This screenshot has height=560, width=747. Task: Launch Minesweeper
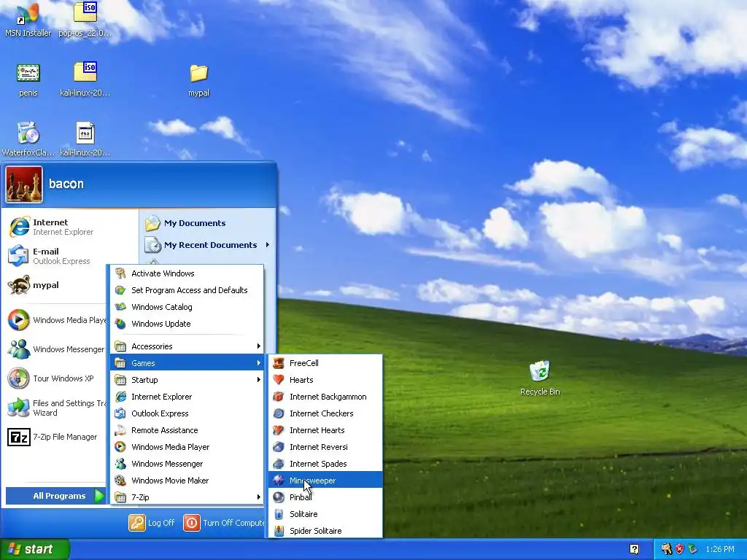click(x=325, y=481)
